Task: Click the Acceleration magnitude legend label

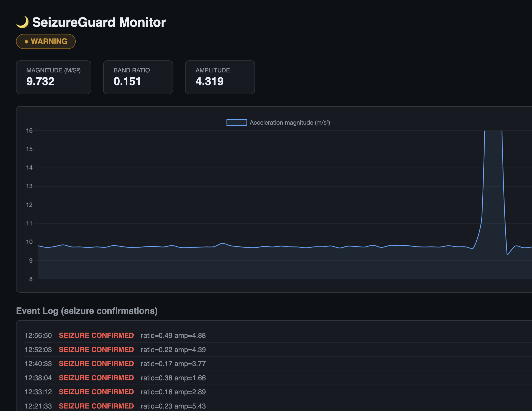Action: point(290,123)
